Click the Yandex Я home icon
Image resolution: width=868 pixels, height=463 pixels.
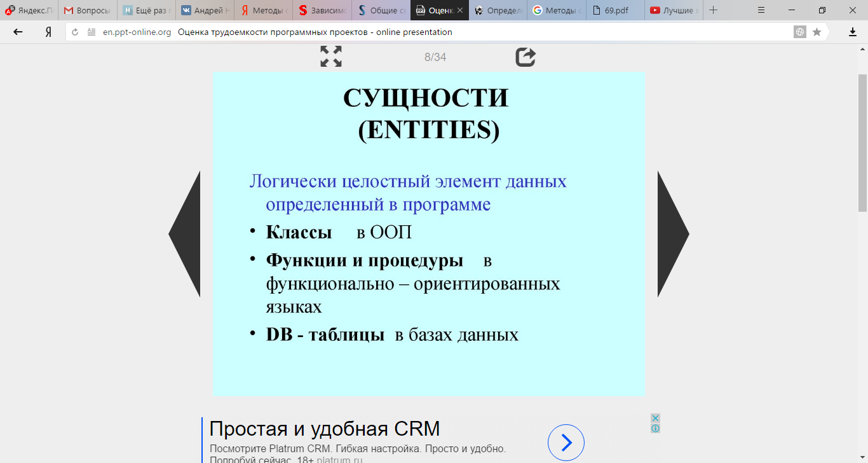tap(48, 32)
